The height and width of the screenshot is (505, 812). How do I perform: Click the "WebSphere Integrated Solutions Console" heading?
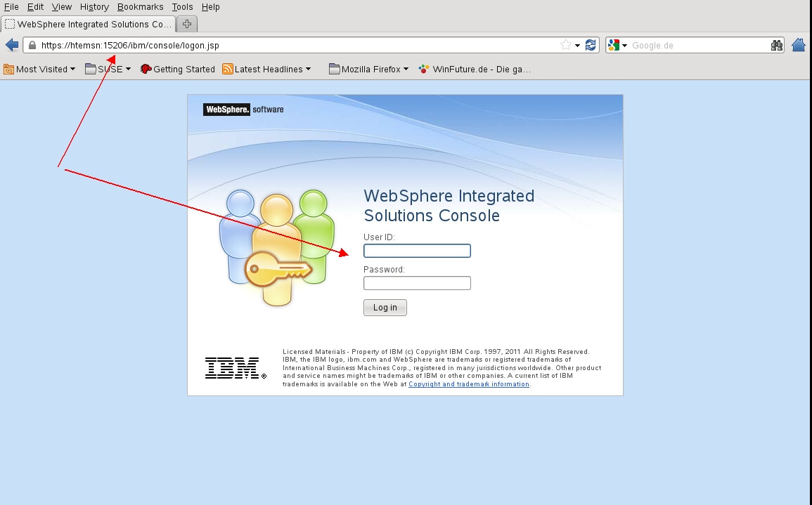tap(449, 205)
